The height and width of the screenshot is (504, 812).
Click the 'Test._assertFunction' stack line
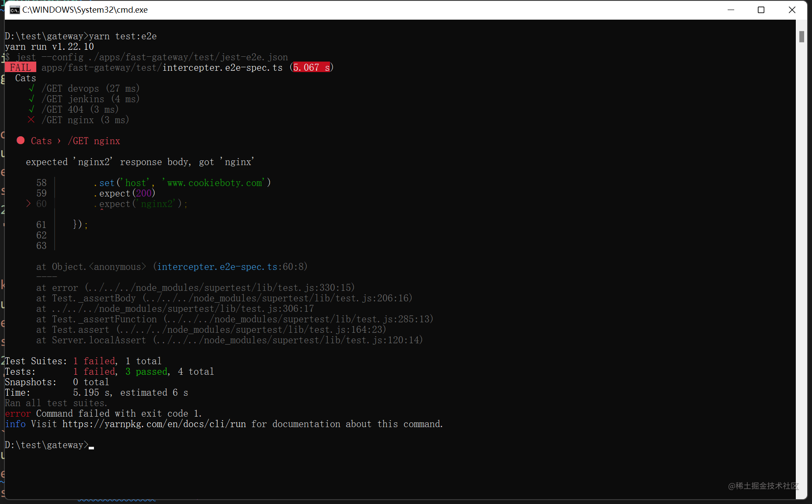[x=235, y=319]
